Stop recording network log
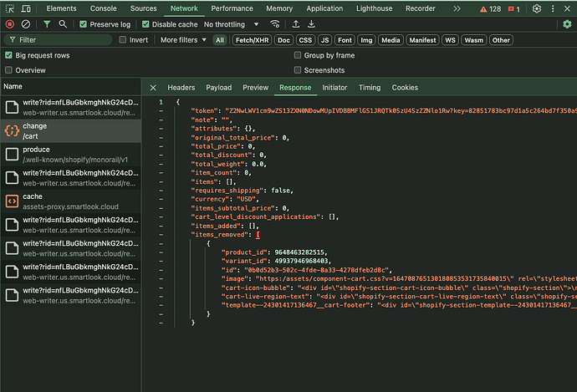This screenshot has height=392, width=577. click(10, 24)
